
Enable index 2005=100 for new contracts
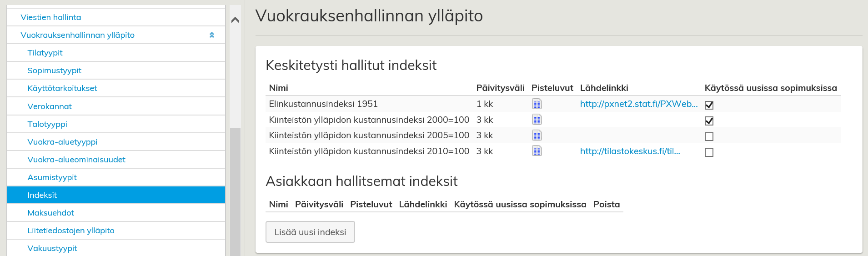coord(709,136)
